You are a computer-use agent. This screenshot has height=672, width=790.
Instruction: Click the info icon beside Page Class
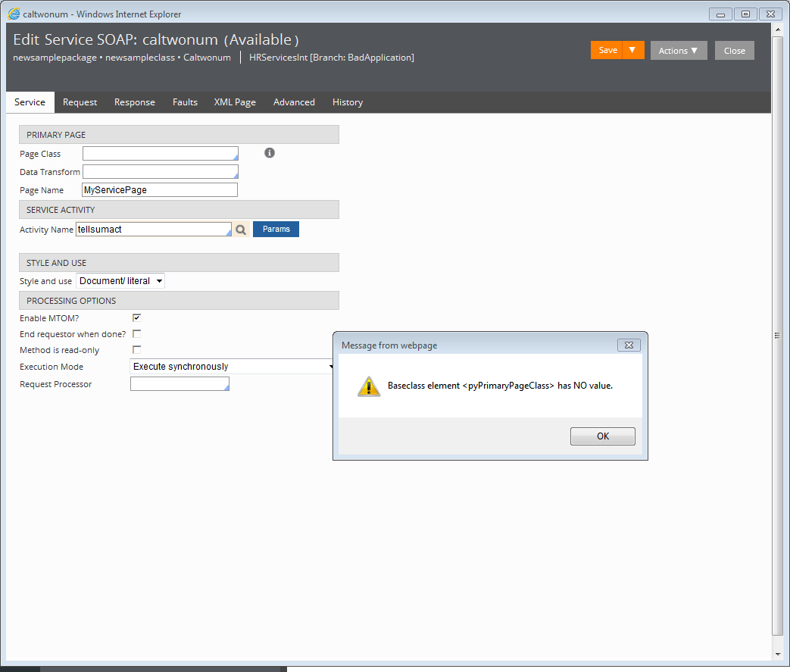click(x=270, y=153)
